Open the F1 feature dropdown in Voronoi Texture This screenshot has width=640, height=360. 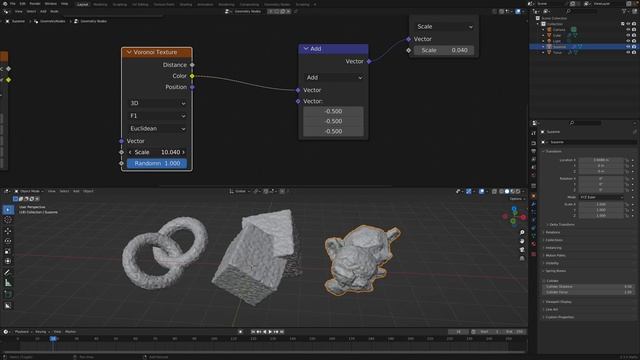(x=158, y=116)
